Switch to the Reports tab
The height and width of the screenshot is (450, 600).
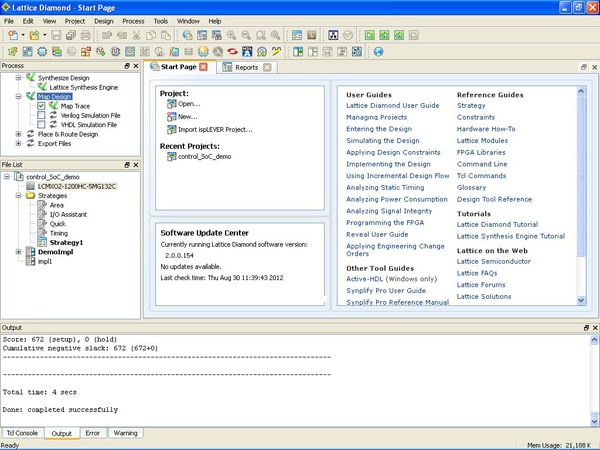click(246, 67)
